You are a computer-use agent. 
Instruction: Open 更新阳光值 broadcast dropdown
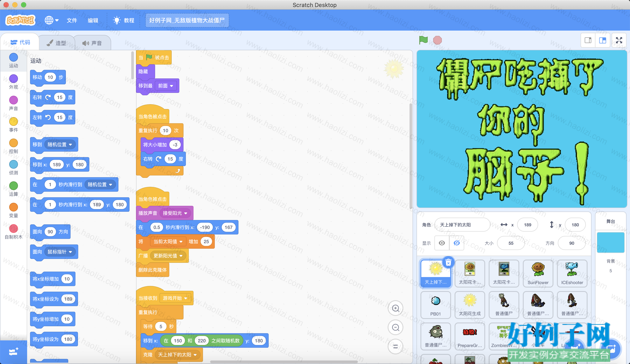[x=168, y=256]
